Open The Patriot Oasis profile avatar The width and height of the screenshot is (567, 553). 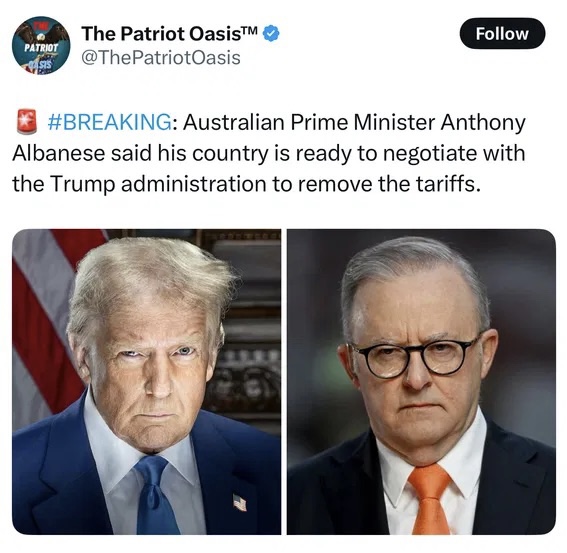point(41,45)
